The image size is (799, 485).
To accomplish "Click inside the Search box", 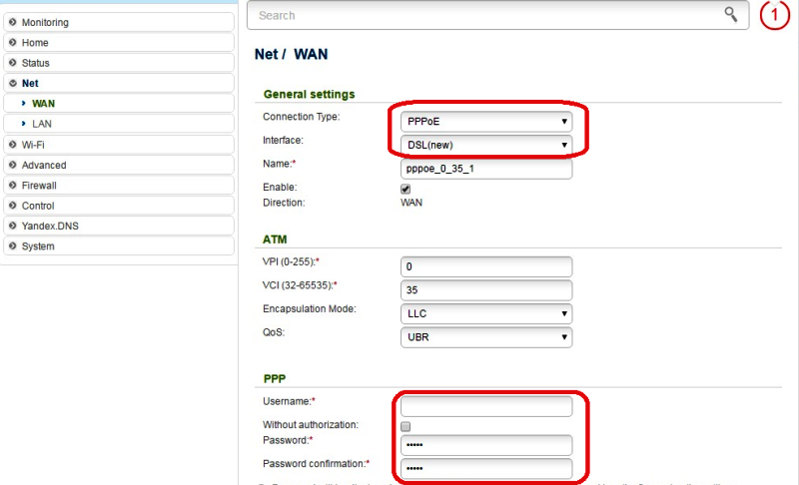I will coord(490,16).
